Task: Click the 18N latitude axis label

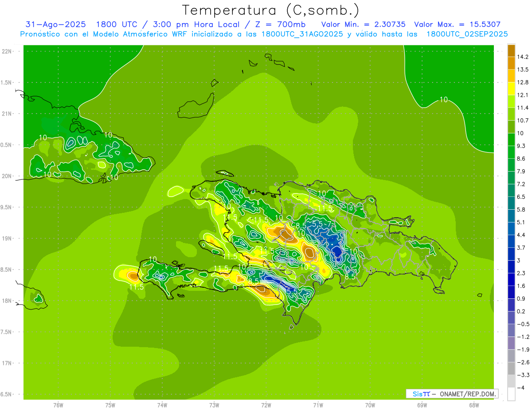Action: (6, 301)
